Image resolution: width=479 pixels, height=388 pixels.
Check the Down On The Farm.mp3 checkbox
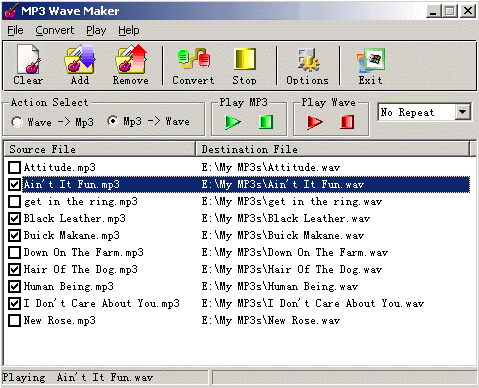[14, 252]
